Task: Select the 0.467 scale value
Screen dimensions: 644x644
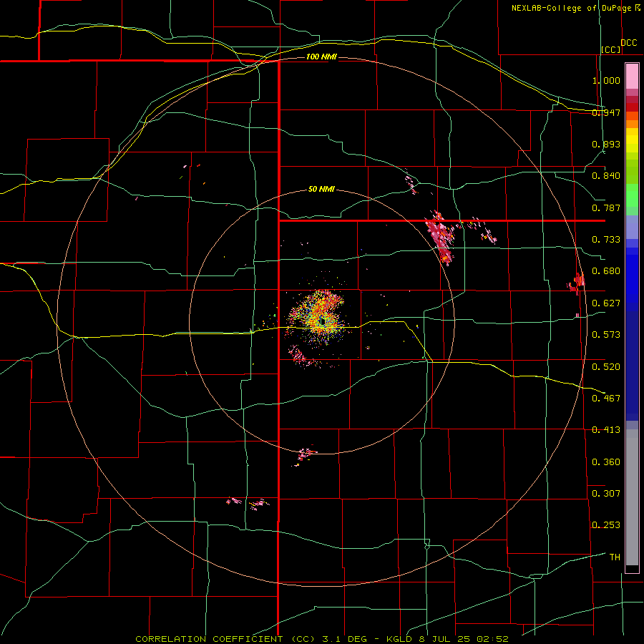Action: [x=606, y=399]
